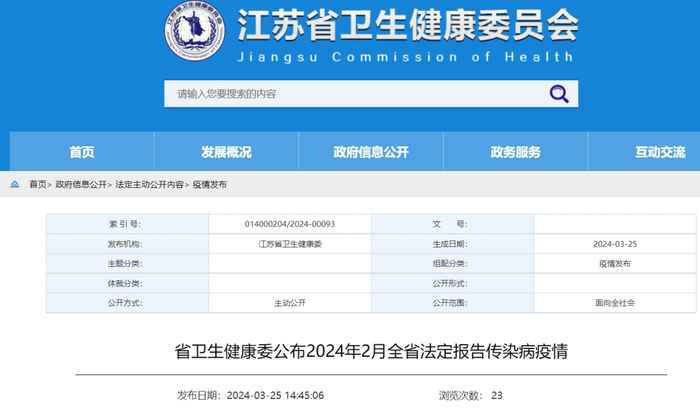The image size is (700, 410).
Task: Click the Jiangsu Commission of Health logo emblem
Action: pos(195,31)
